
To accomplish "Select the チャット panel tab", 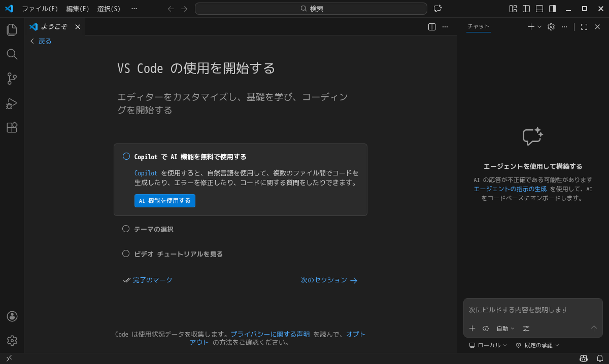I will [x=479, y=27].
